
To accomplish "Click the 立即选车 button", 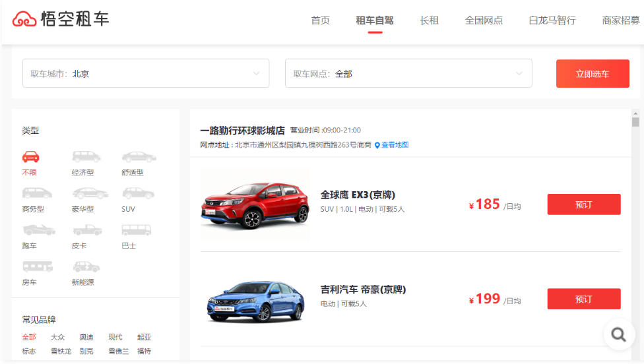I will pyautogui.click(x=593, y=73).
